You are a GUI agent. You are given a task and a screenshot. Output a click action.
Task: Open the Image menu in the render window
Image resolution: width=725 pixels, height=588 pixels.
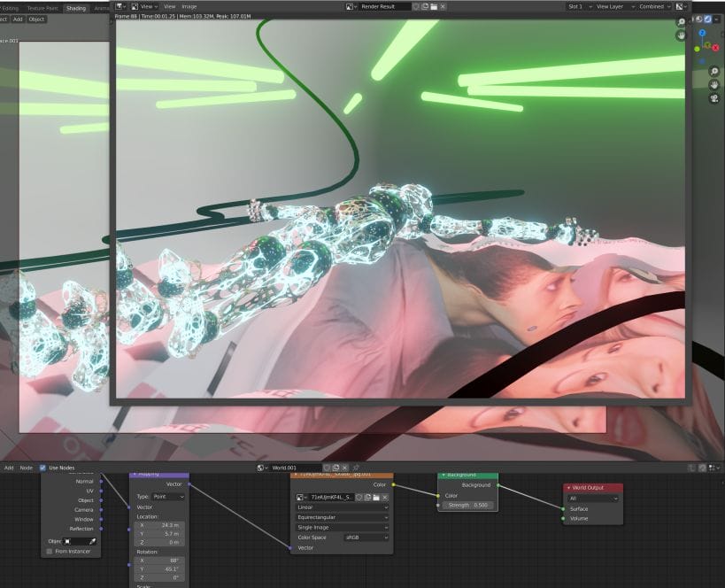tap(189, 6)
